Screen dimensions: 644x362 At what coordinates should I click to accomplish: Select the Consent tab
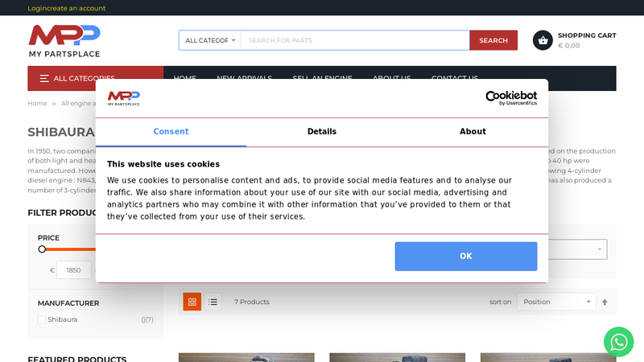pyautogui.click(x=171, y=132)
